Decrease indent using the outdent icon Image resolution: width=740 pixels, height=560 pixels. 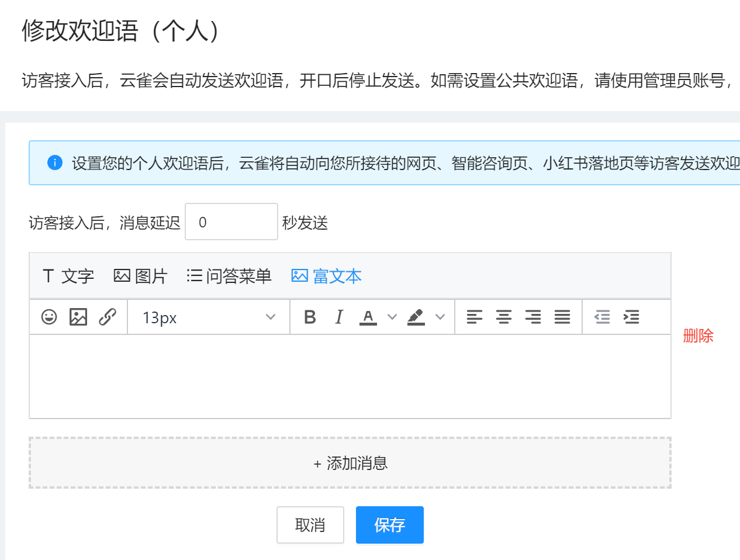602,317
